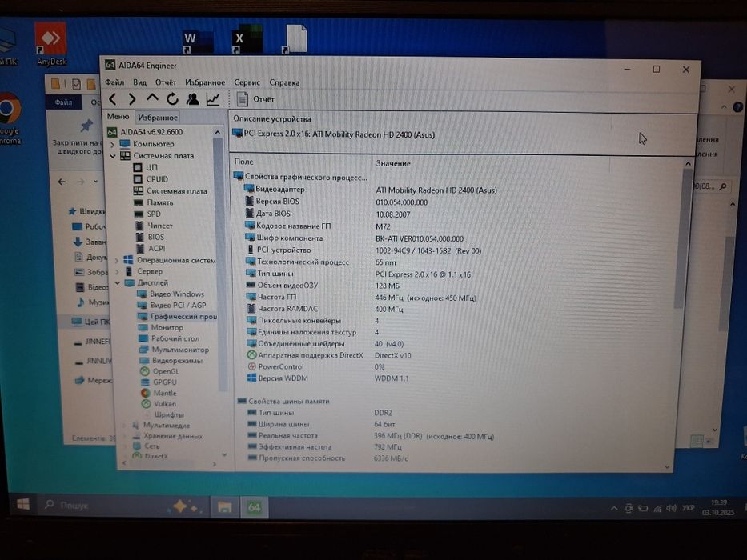
Task: Select Видео Windows tree item
Action: point(171,294)
